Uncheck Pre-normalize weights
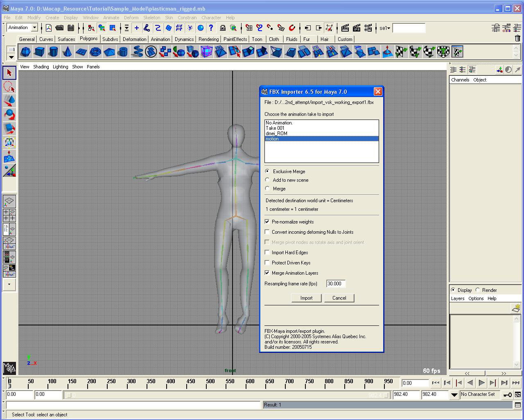Screen dimensions: 524x420 [267, 221]
